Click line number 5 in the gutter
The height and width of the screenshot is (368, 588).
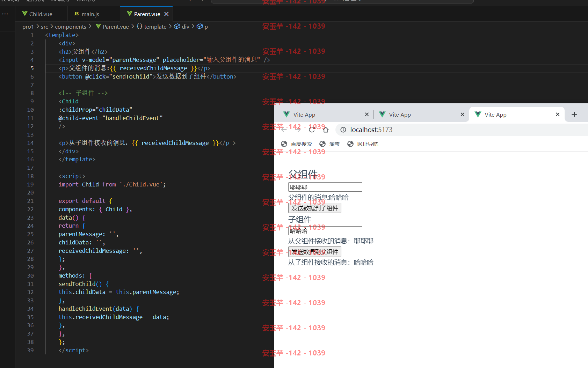pos(32,68)
